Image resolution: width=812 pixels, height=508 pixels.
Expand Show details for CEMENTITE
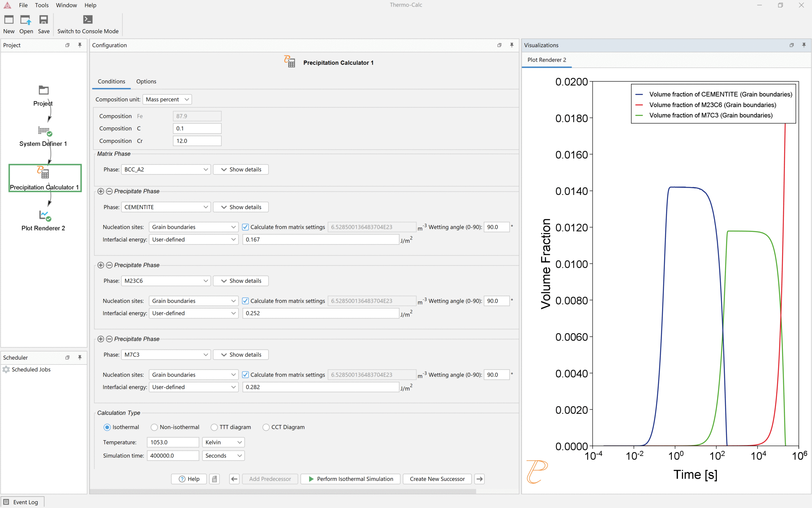[x=240, y=207]
